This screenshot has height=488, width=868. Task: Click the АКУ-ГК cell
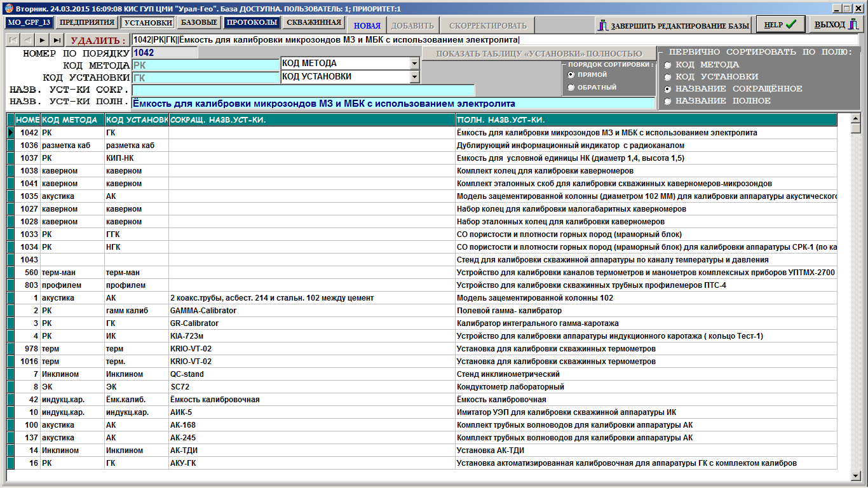(x=312, y=463)
